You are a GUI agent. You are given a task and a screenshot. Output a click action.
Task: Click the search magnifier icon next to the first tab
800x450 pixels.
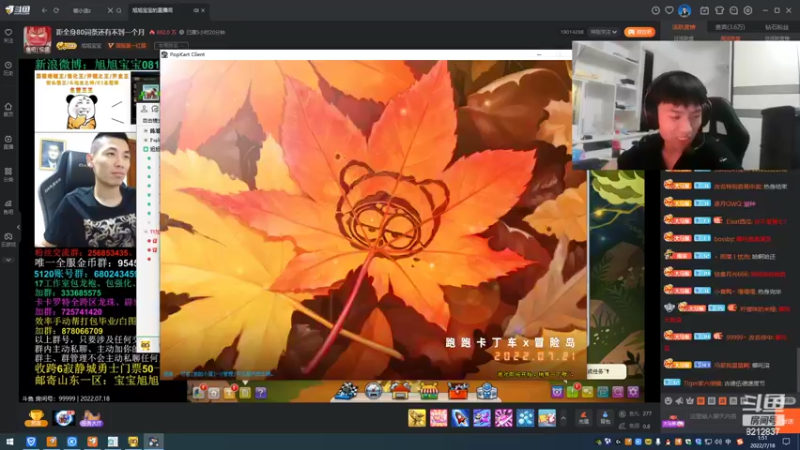119,10
